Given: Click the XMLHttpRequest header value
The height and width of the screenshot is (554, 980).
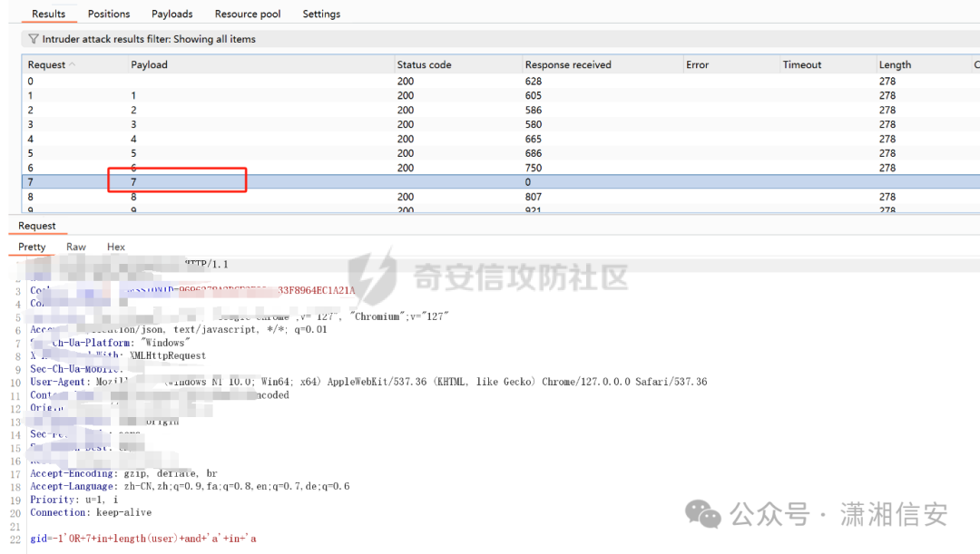Looking at the screenshot, I should coord(168,355).
